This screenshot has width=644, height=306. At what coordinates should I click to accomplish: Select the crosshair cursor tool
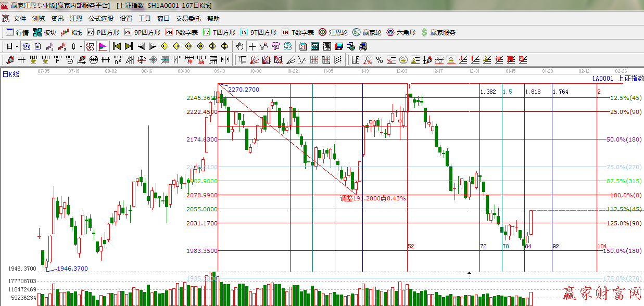(252, 46)
